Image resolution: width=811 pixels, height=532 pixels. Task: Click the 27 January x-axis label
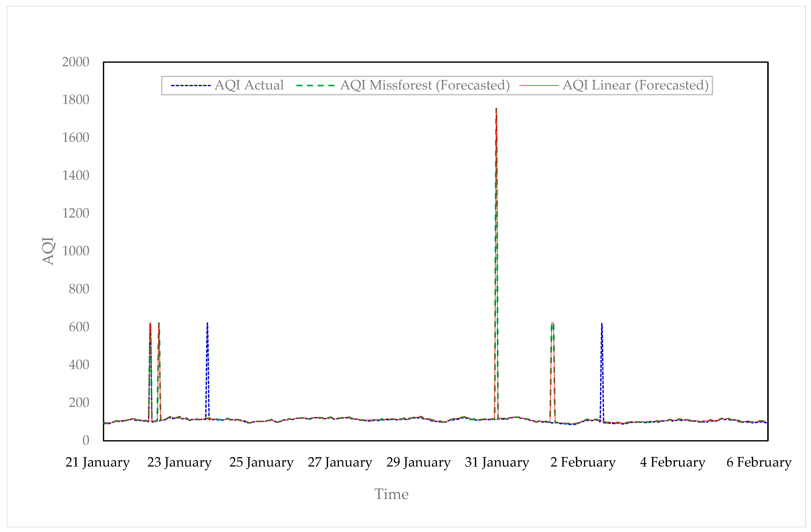point(340,462)
